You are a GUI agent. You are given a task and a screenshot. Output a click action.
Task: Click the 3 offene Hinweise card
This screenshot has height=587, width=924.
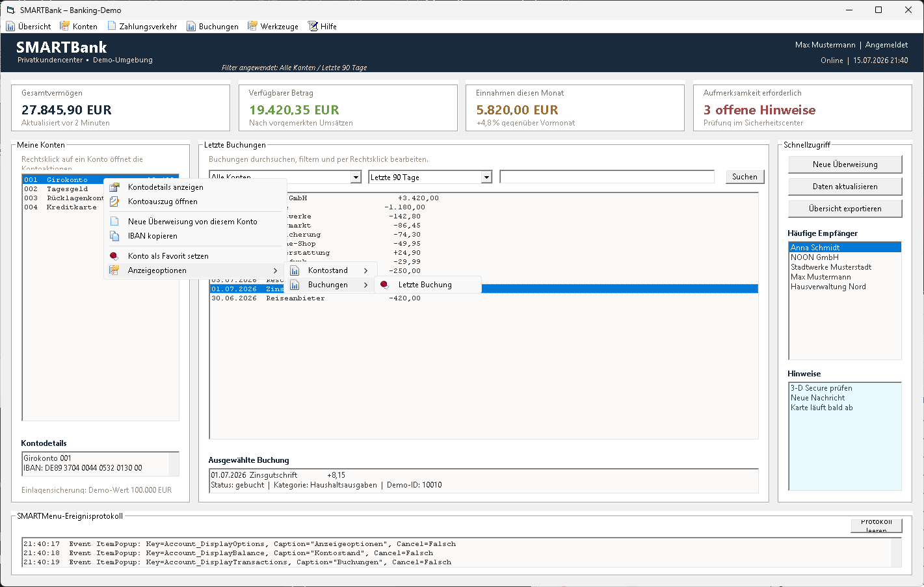pyautogui.click(x=802, y=107)
